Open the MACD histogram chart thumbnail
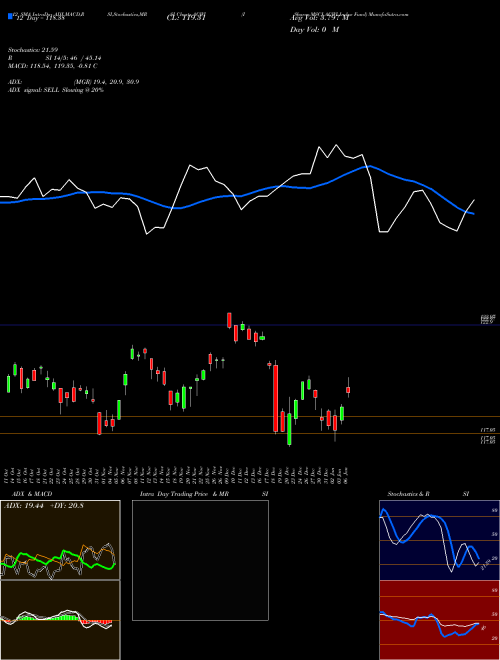500x660 pixels. point(60,620)
